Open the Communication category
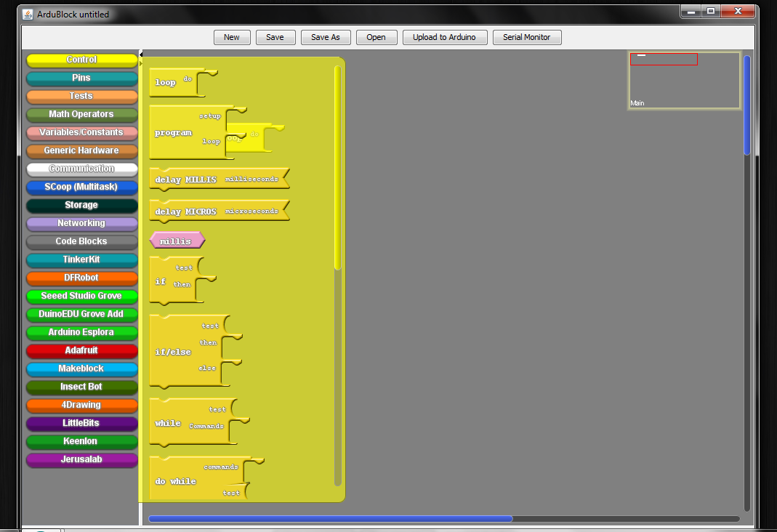This screenshot has height=532, width=777. (81, 169)
